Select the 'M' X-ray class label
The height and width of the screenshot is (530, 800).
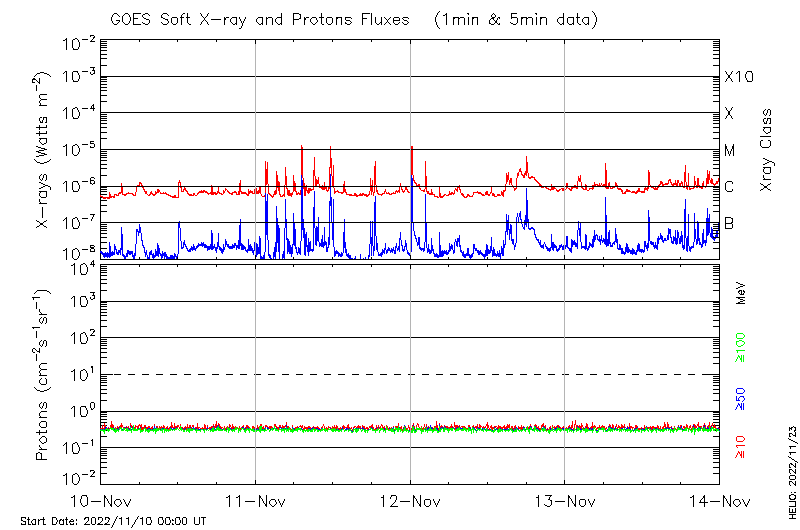point(730,151)
